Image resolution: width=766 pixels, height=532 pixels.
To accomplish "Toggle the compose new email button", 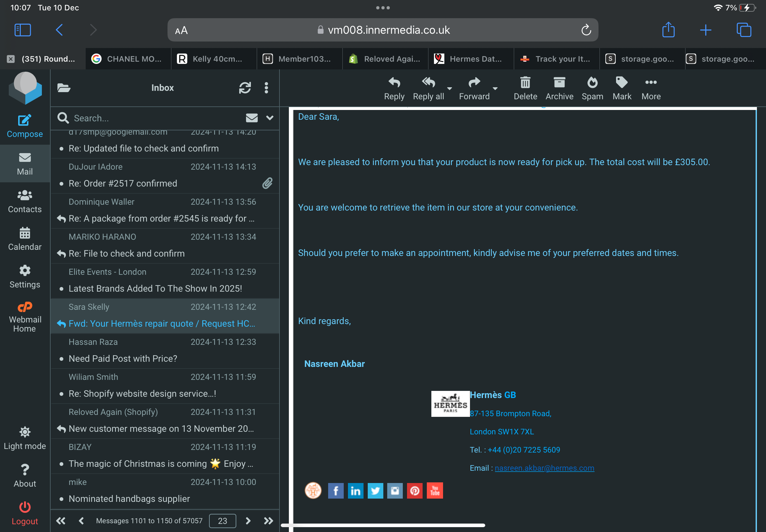I will pyautogui.click(x=24, y=125).
